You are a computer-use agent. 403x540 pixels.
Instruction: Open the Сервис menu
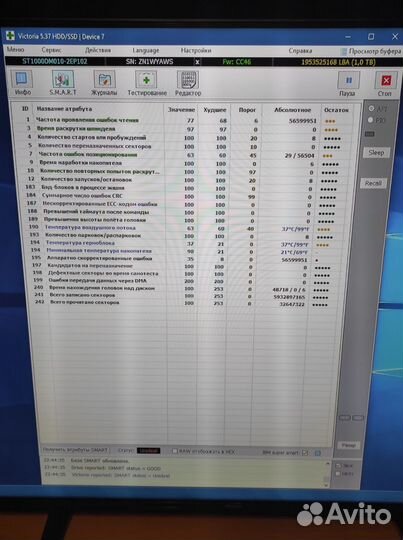tap(51, 50)
